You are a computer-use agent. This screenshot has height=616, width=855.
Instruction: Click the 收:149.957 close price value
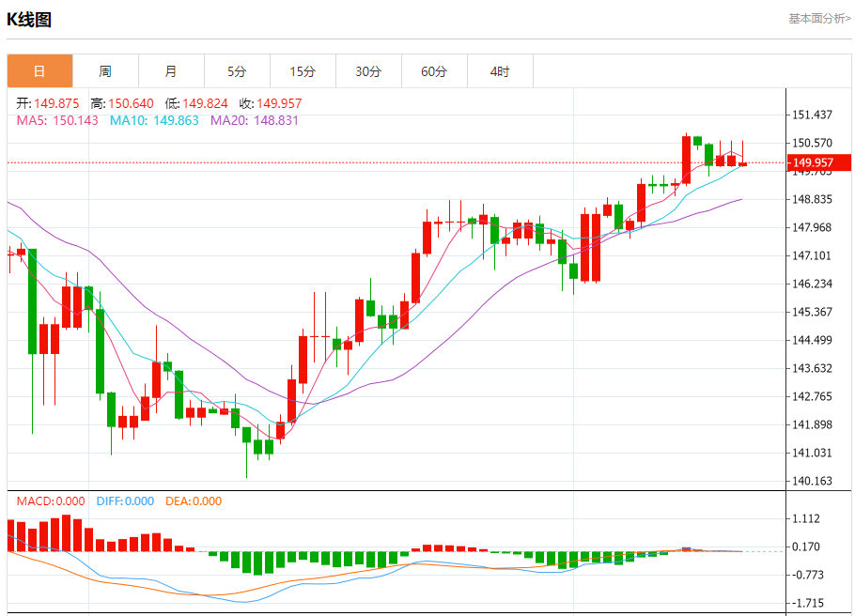pyautogui.click(x=271, y=103)
